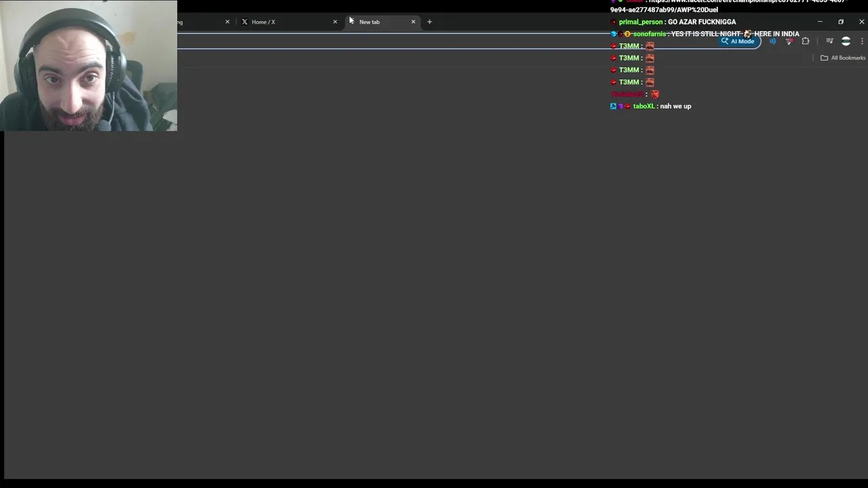Image resolution: width=868 pixels, height=488 pixels.
Task: Click the 'nah we up' chat message
Action: coord(675,106)
